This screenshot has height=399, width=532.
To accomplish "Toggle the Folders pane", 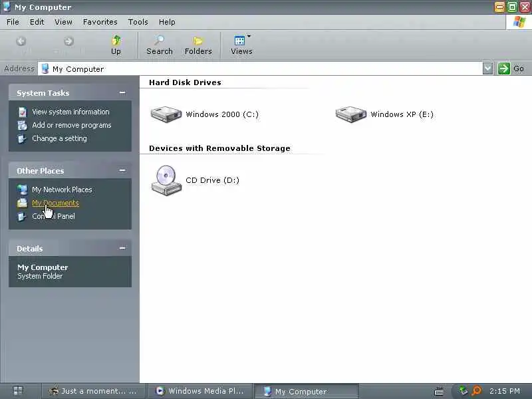I will pyautogui.click(x=198, y=45).
